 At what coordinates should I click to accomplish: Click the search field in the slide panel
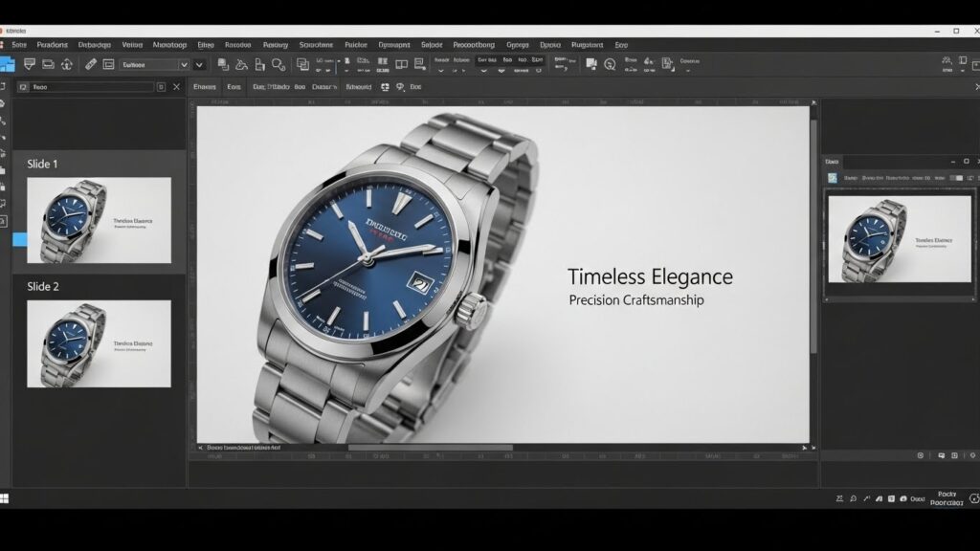91,87
